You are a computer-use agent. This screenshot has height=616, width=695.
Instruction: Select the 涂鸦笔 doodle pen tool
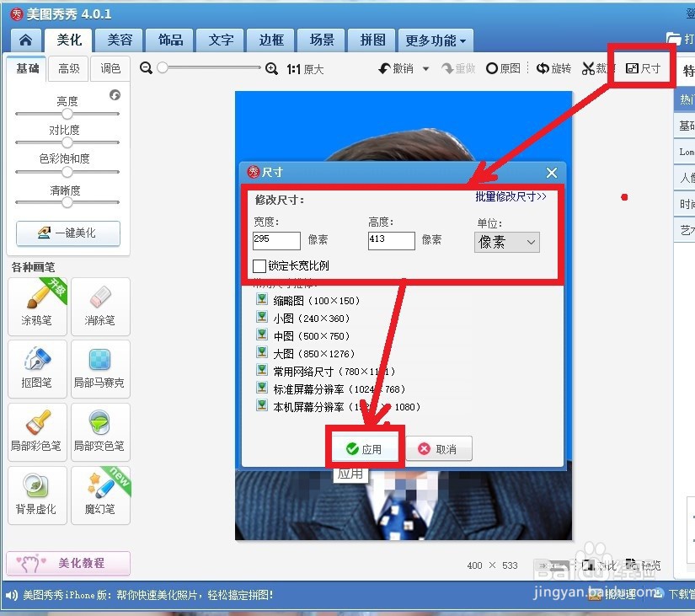point(37,306)
